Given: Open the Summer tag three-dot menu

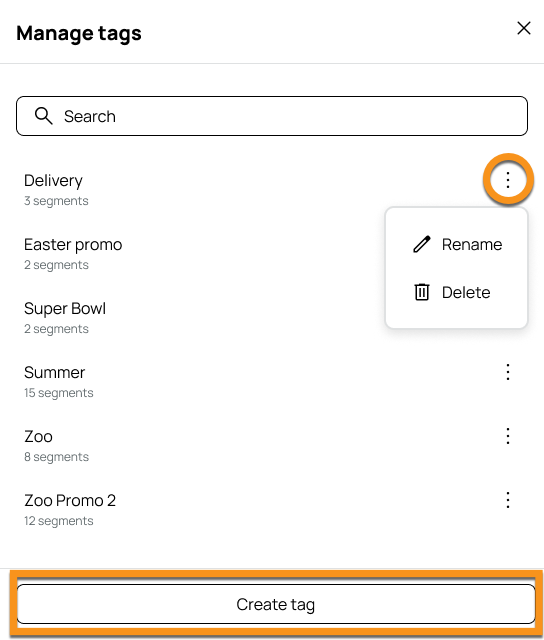Looking at the screenshot, I should 508,372.
